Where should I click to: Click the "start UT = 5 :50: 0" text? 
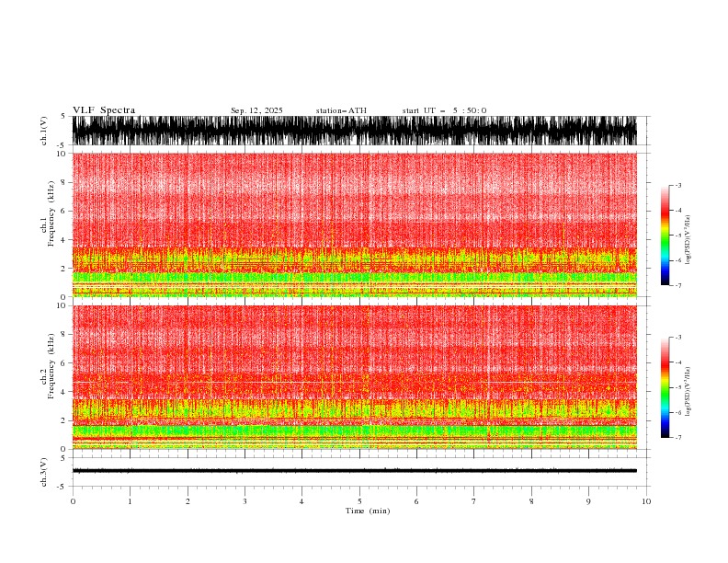tap(444, 110)
